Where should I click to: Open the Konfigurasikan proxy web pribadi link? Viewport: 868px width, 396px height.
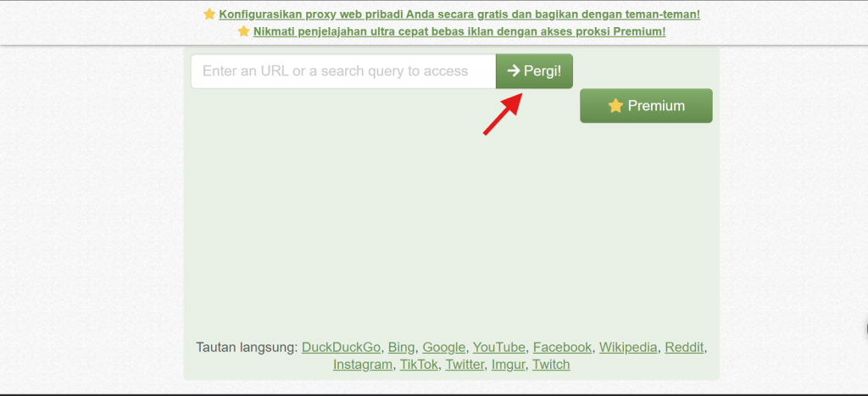pos(459,14)
